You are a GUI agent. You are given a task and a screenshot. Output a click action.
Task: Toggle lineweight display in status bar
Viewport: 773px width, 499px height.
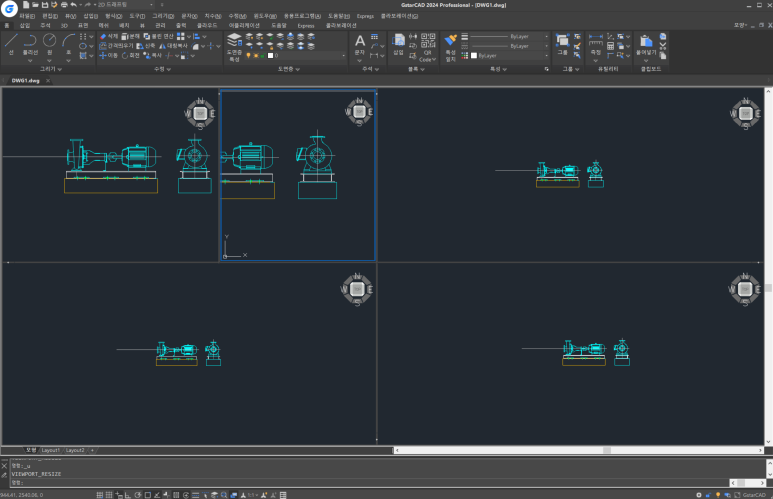pyautogui.click(x=195, y=495)
